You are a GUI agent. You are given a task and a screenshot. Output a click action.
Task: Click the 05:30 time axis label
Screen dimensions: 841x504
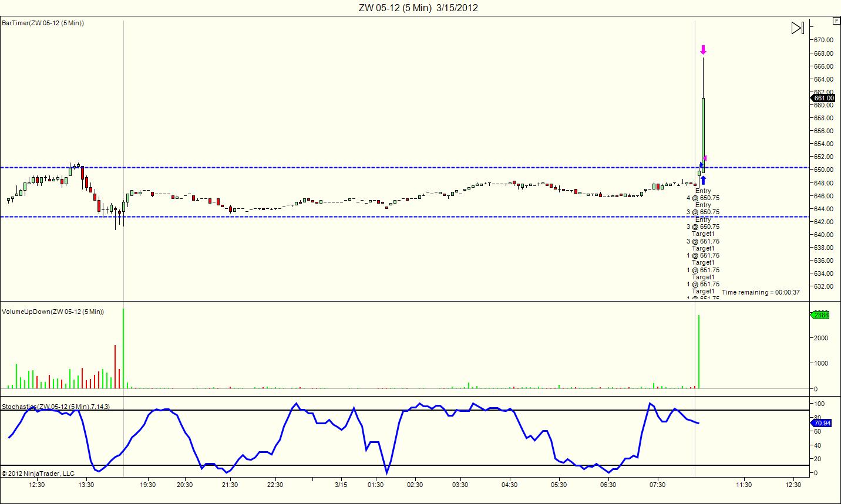click(x=559, y=485)
